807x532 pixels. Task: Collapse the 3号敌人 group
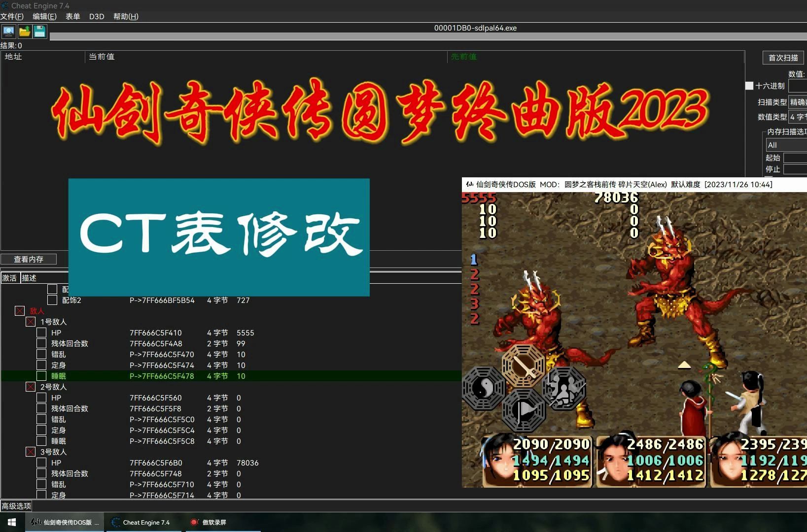click(x=31, y=452)
